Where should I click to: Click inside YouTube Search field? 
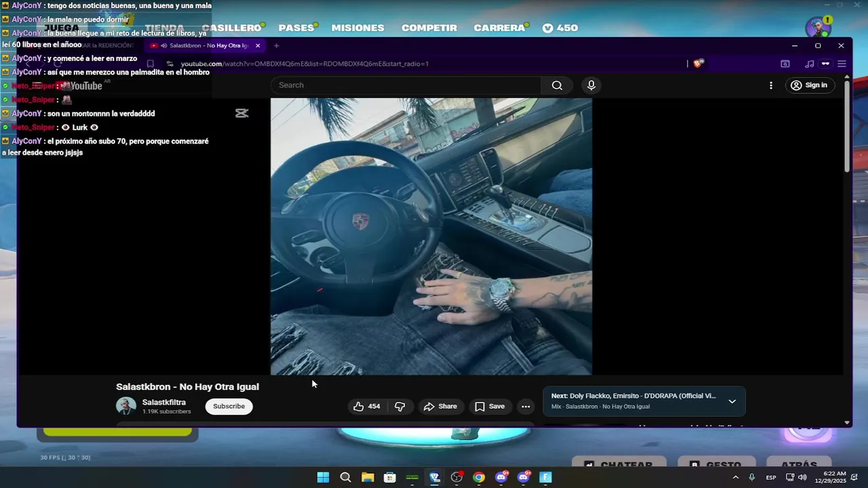407,85
